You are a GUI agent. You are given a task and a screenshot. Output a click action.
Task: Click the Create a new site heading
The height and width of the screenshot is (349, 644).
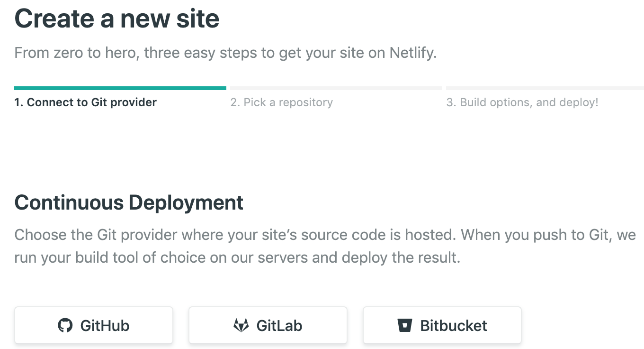pos(117,19)
